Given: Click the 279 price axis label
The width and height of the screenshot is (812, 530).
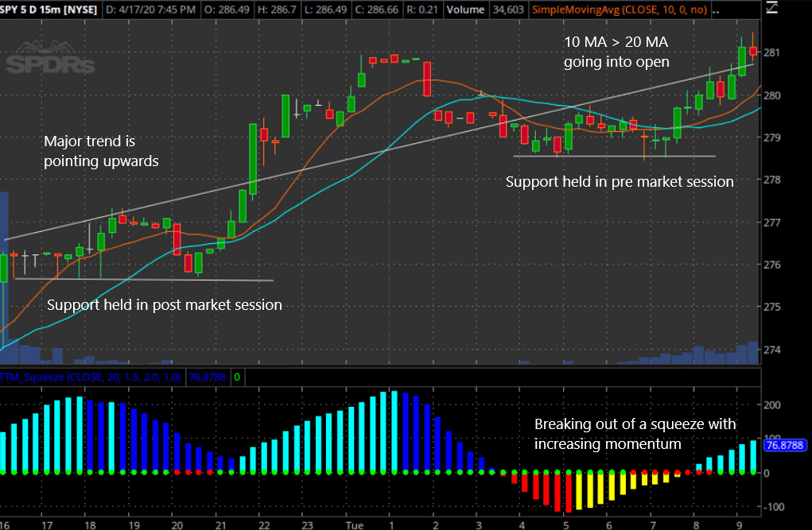Looking at the screenshot, I should (x=771, y=137).
